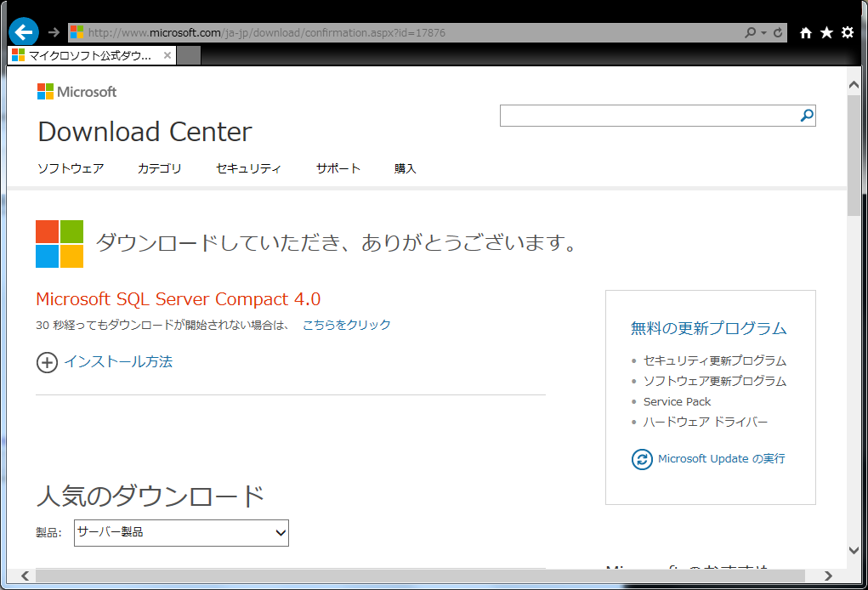Open the ソフトウェア menu item
This screenshot has height=590, width=868.
click(71, 168)
